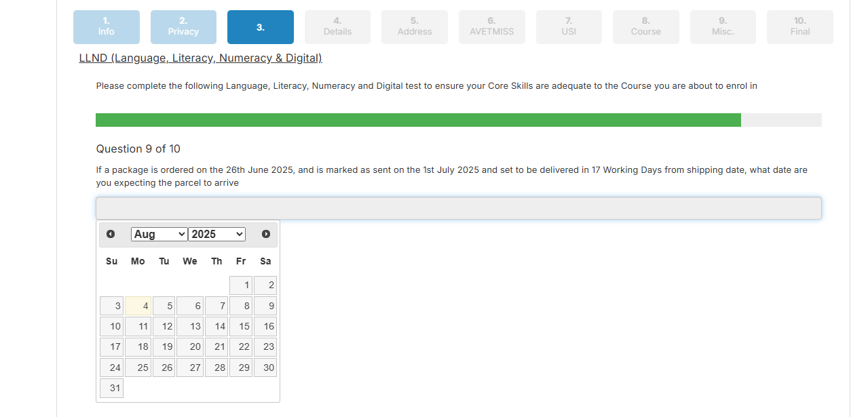Screen dimensions: 868x417
Task: Click the current step 3 tab
Action: pyautogui.click(x=261, y=27)
